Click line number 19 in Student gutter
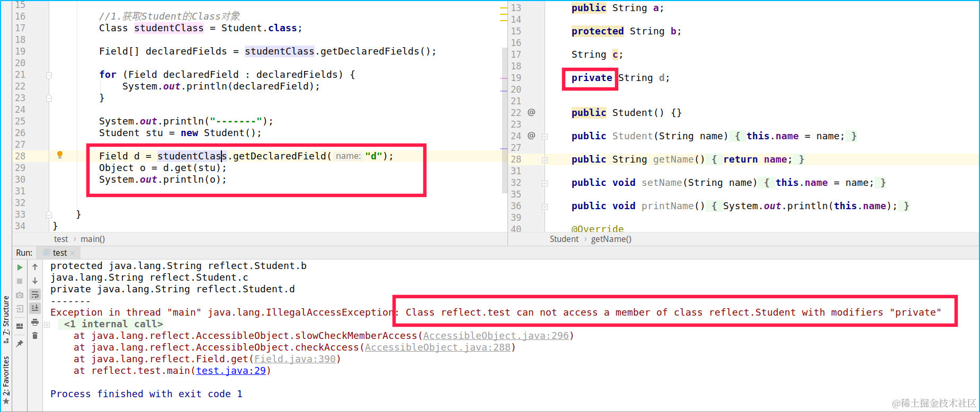 point(516,78)
